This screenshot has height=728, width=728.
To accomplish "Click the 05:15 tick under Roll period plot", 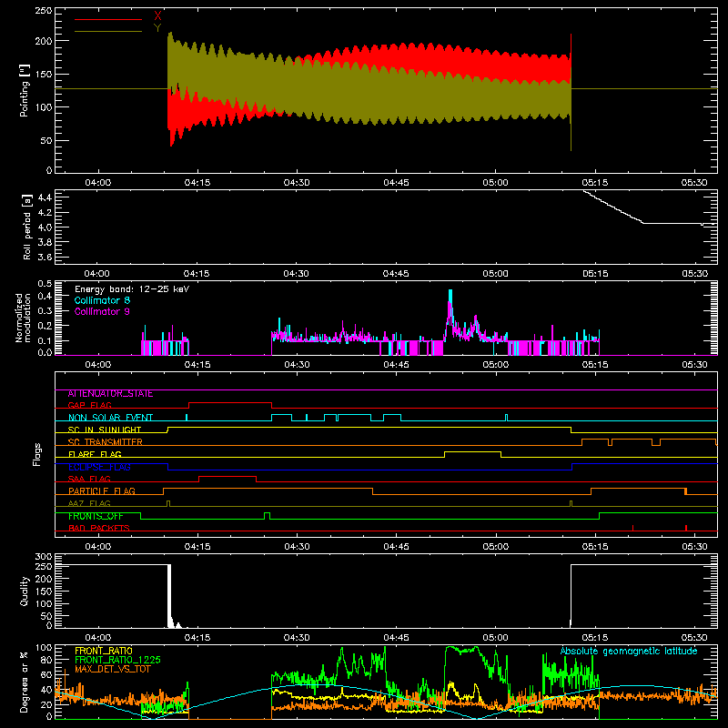I will (x=595, y=274).
